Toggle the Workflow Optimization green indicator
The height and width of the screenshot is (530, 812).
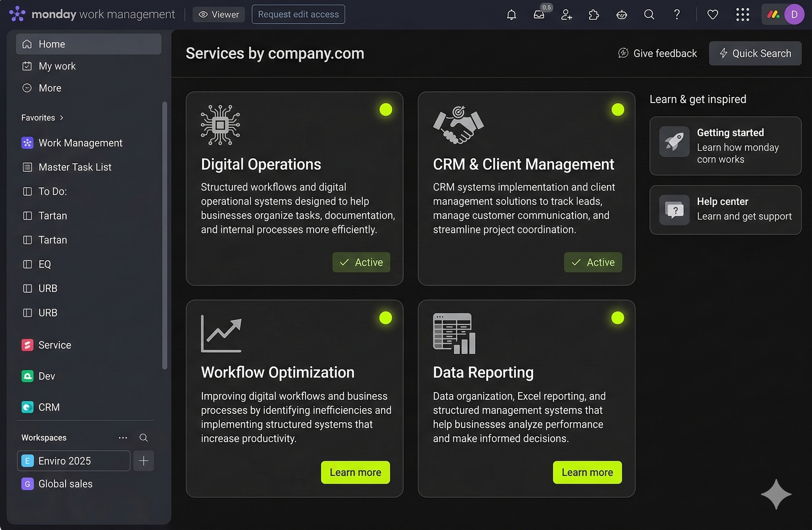click(386, 317)
